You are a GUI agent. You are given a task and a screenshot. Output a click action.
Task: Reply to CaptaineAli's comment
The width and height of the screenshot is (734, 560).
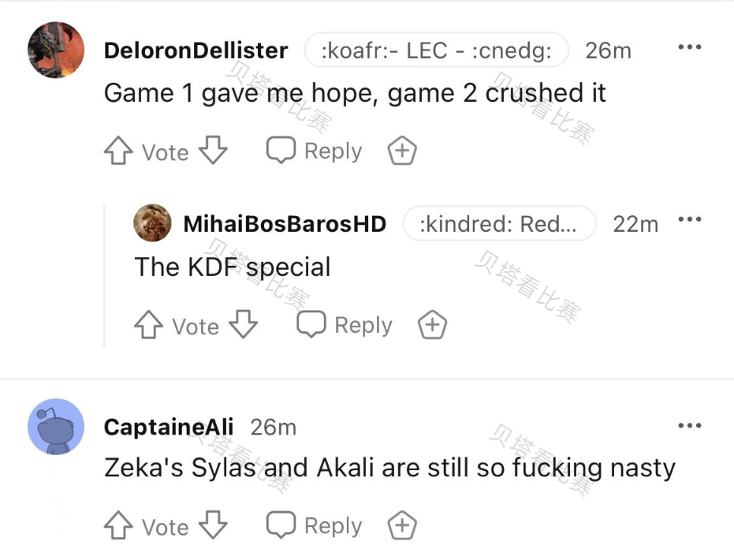click(x=314, y=526)
